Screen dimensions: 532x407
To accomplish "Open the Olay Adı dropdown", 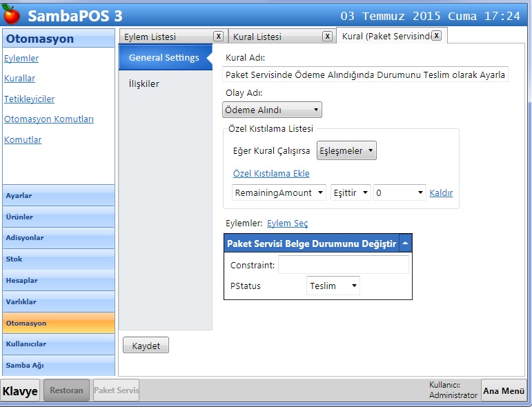I will coord(272,110).
